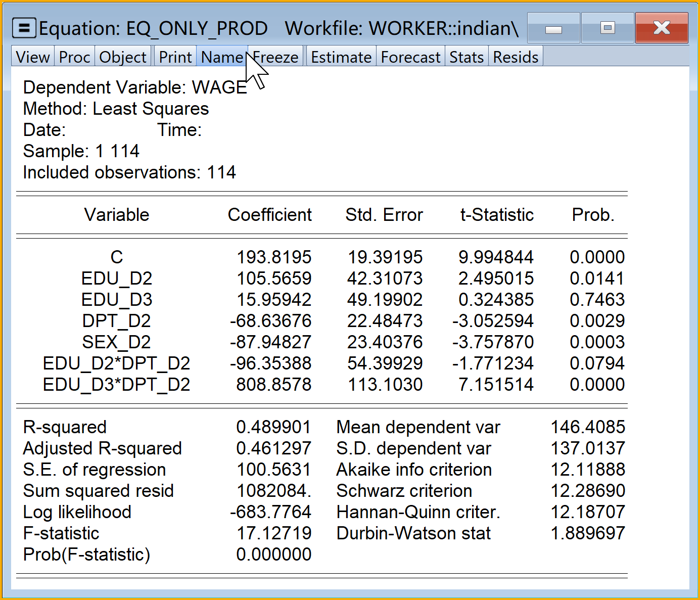Click the Estimate button
700x600 pixels.
[341, 57]
